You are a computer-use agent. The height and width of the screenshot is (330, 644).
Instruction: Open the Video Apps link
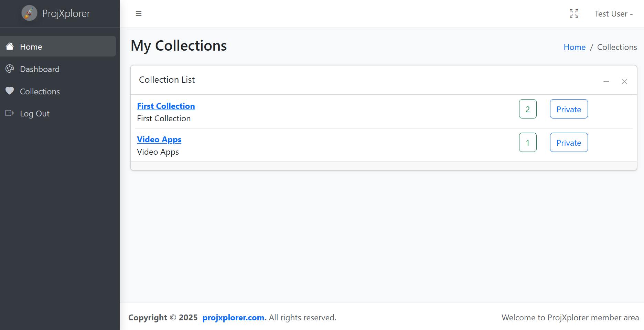click(x=159, y=140)
